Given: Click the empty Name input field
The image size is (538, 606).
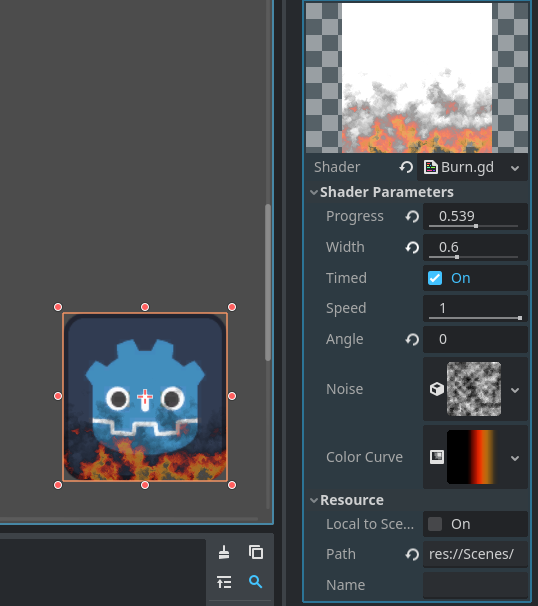Looking at the screenshot, I should pos(475,585).
